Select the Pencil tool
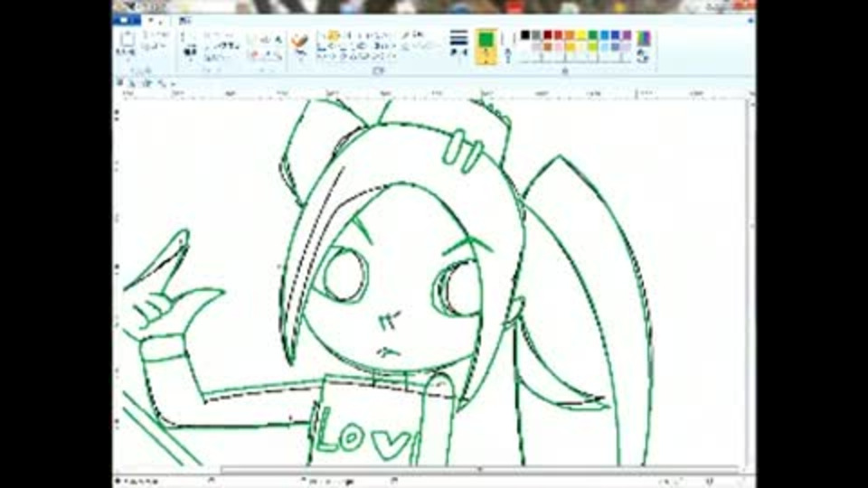Viewport: 868px width, 488px height. pos(255,41)
